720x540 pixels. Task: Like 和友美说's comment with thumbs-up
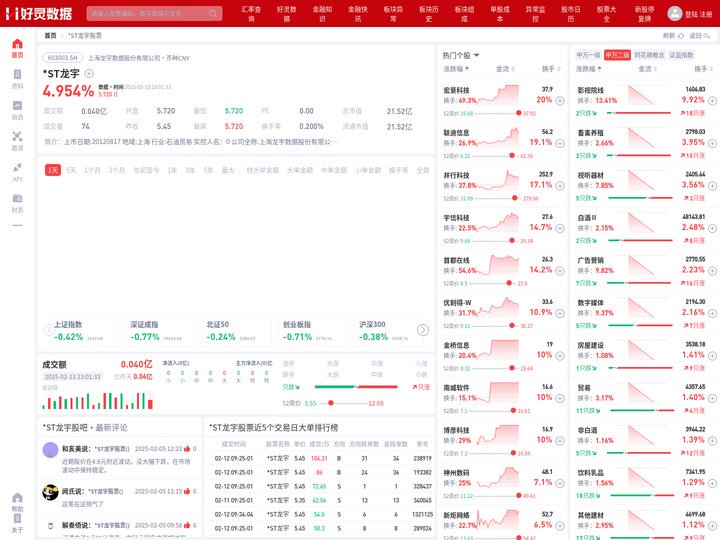pos(187,449)
